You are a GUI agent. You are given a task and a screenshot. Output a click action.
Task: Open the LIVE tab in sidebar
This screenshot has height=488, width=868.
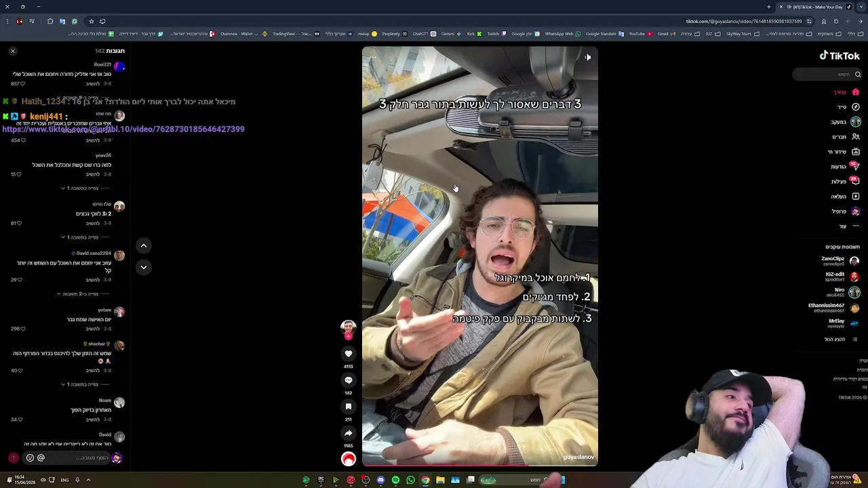(844, 152)
